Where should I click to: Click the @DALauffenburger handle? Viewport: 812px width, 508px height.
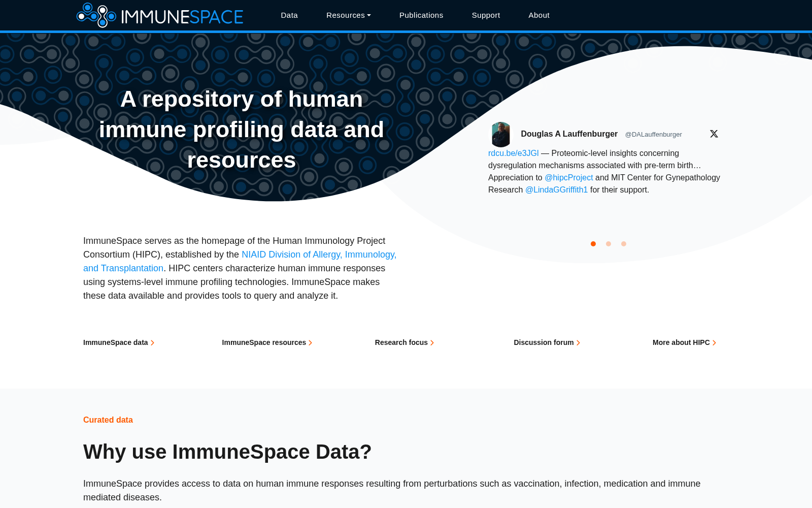click(654, 135)
